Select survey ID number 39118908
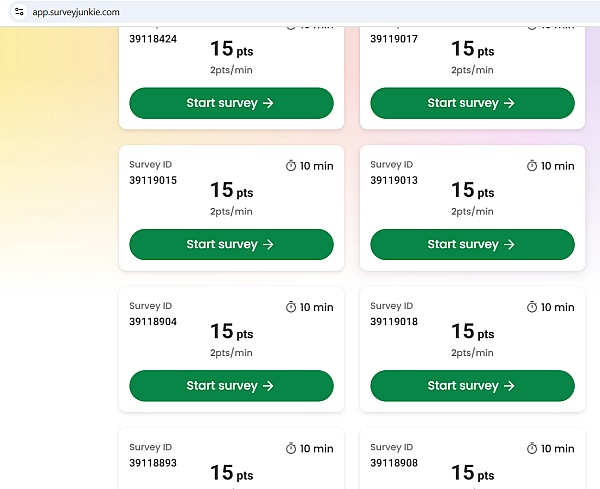 (394, 463)
